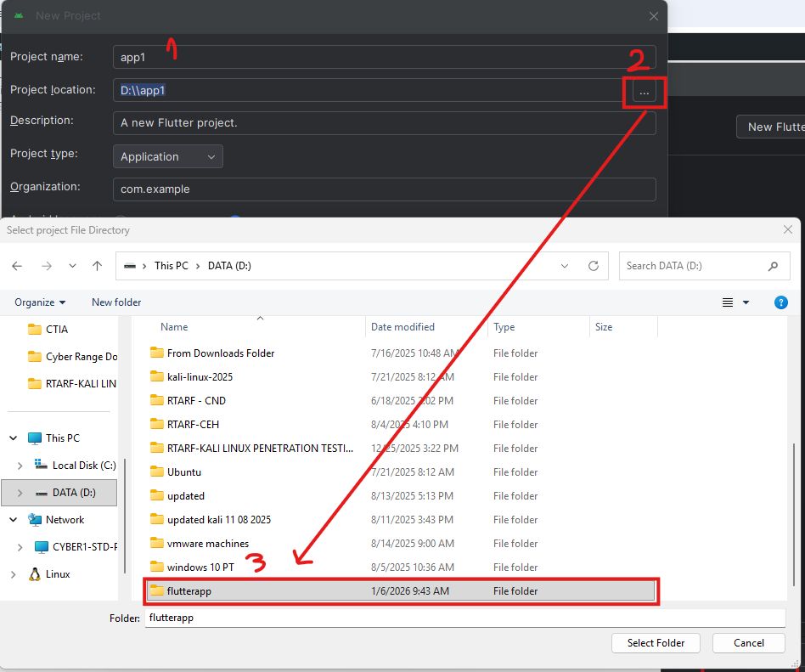Collapse the This PC tree node

[13, 438]
